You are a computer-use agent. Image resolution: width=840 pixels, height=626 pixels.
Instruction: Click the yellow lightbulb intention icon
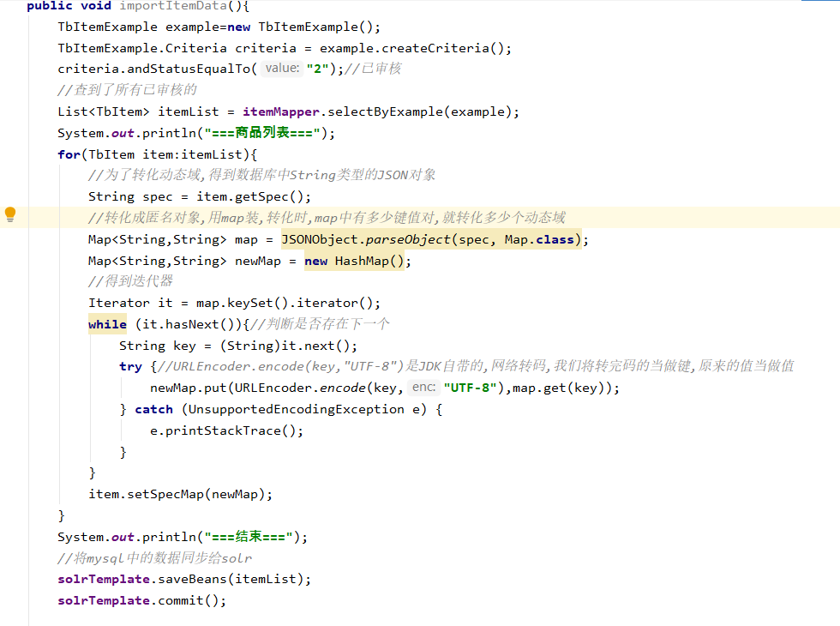[x=10, y=214]
